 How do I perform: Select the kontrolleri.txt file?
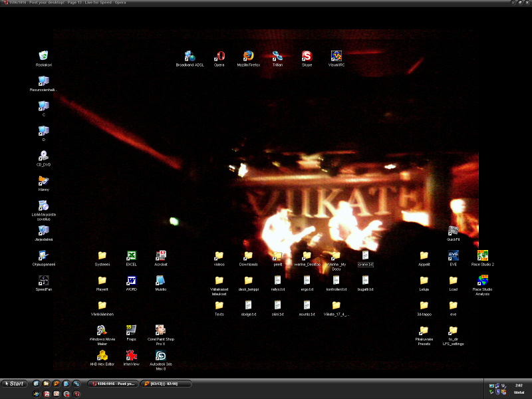pyautogui.click(x=336, y=283)
